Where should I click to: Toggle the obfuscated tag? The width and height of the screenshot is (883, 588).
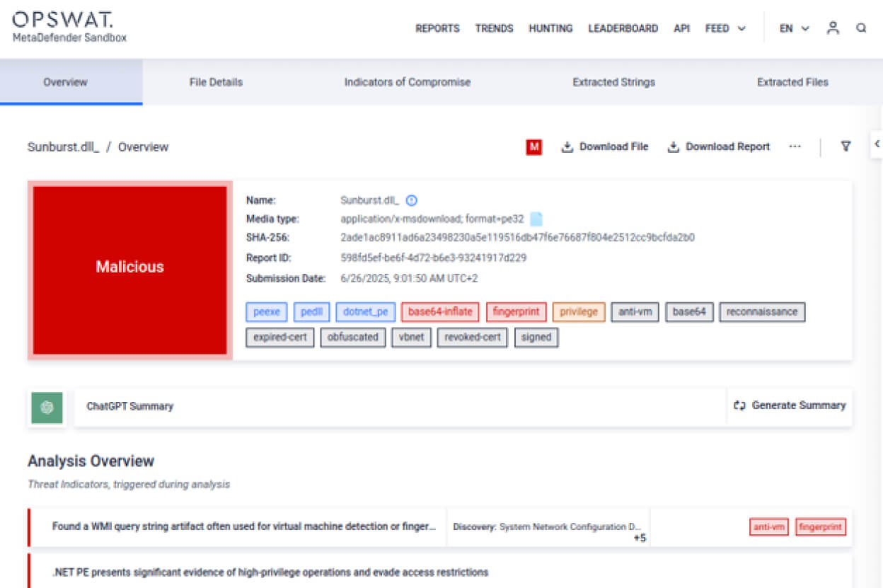352,338
